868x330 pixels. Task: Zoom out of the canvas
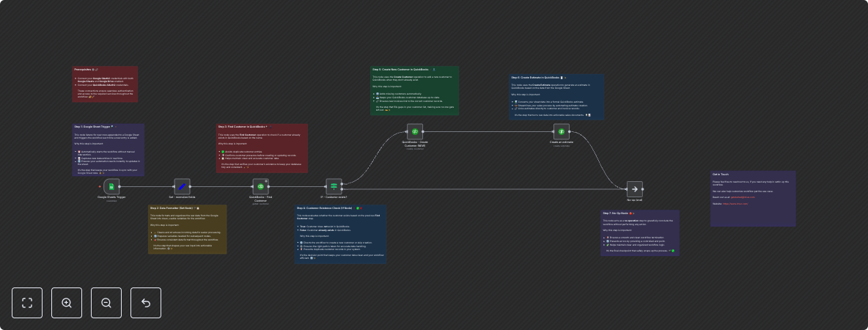tap(106, 303)
